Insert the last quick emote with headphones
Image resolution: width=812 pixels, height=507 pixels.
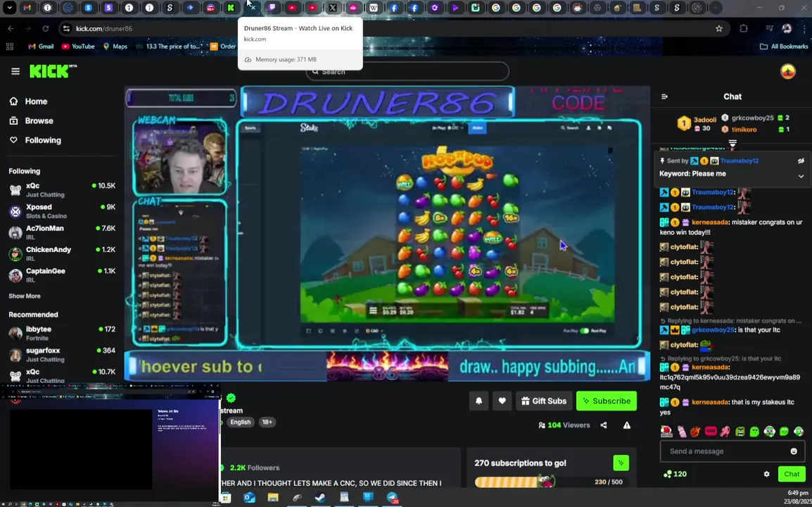pos(799,431)
